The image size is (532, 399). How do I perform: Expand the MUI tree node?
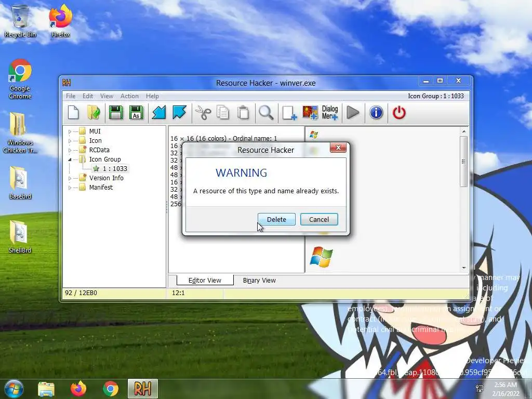click(x=70, y=131)
